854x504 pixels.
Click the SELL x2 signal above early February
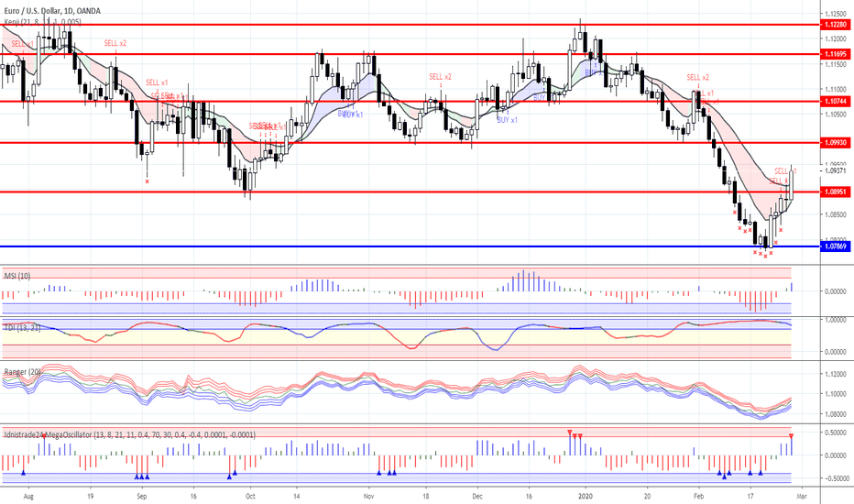tap(697, 77)
